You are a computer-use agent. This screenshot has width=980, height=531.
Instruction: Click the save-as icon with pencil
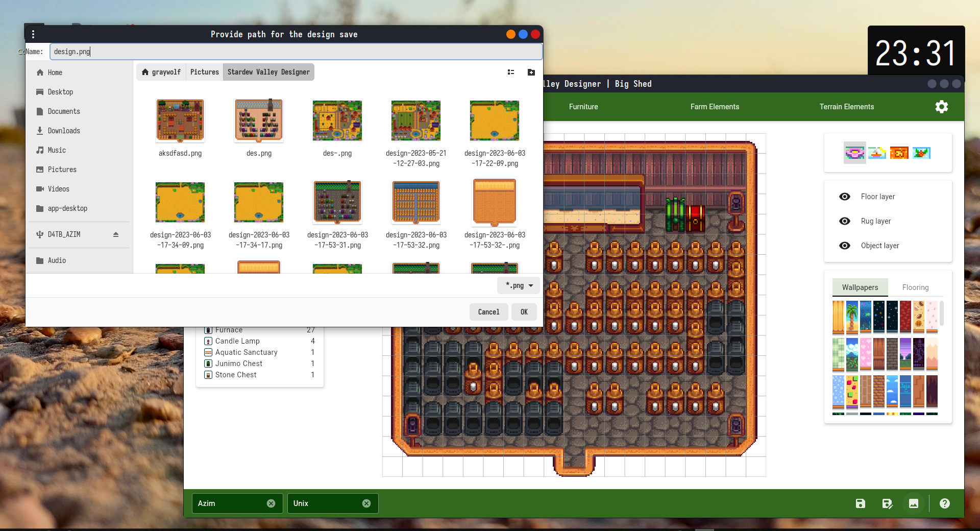tap(887, 503)
